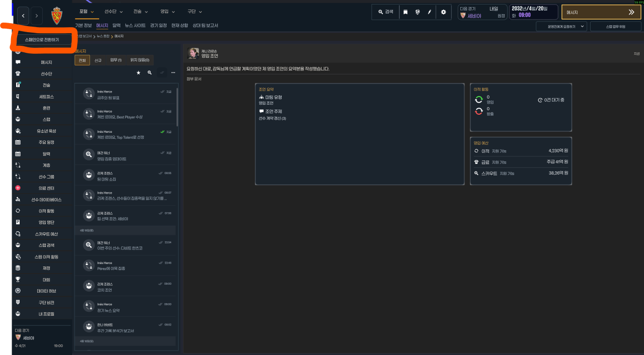Image resolution: width=644 pixels, height=355 pixels.
Task: Click the 메시지 continue button
Action: [601, 12]
